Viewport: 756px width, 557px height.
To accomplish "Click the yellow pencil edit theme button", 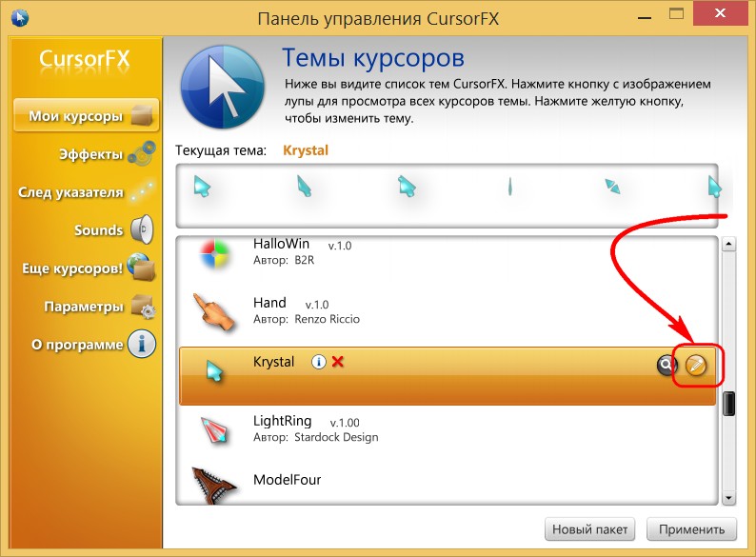I will 695,365.
